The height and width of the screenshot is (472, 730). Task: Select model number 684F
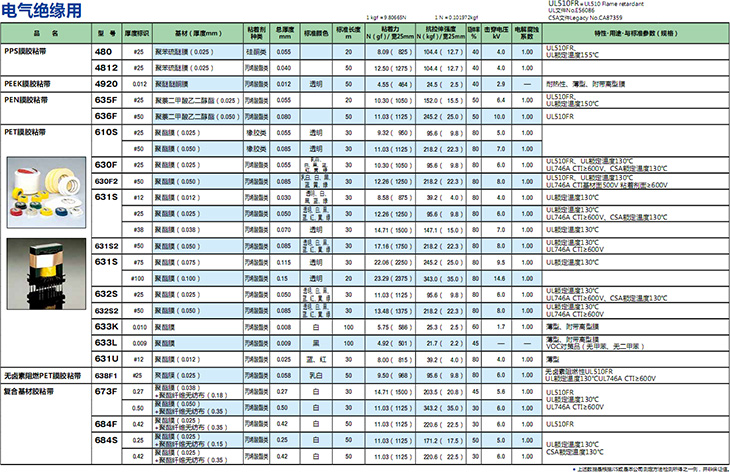click(x=106, y=424)
